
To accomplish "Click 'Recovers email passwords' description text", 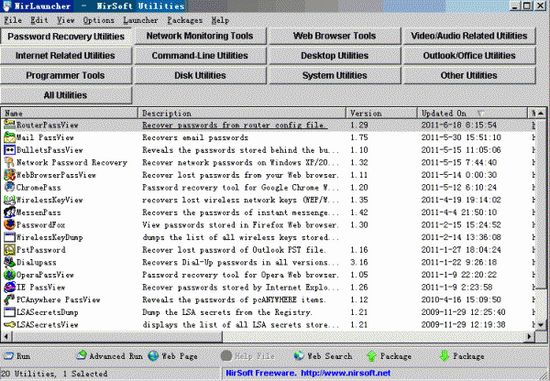I will pos(195,138).
